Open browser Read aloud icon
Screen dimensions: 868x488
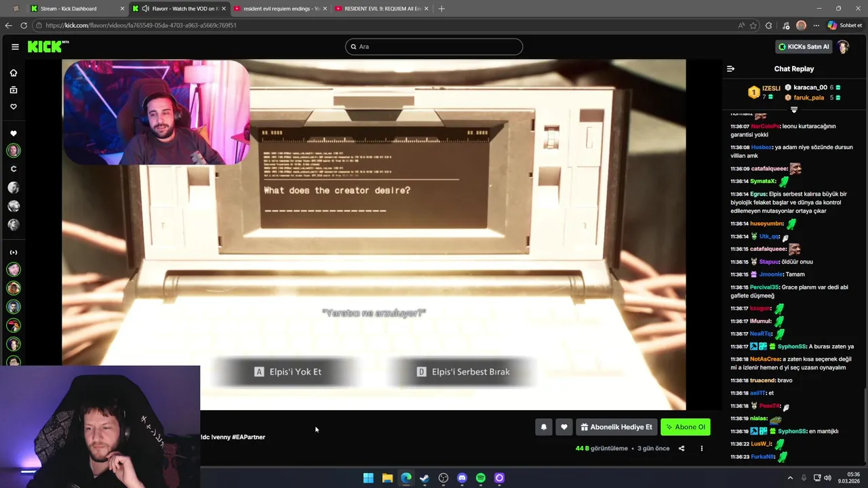(741, 25)
